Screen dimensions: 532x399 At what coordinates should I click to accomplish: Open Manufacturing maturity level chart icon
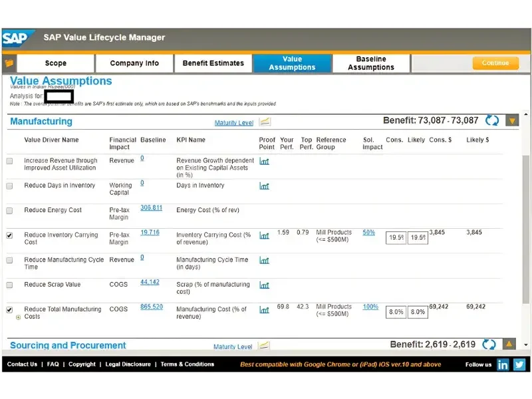click(265, 122)
